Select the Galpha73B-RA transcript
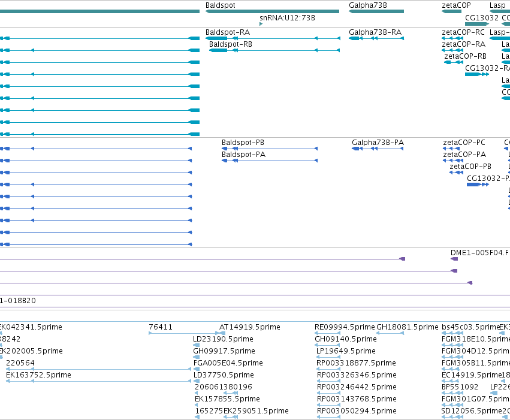This screenshot has width=510, height=420. 376,38
